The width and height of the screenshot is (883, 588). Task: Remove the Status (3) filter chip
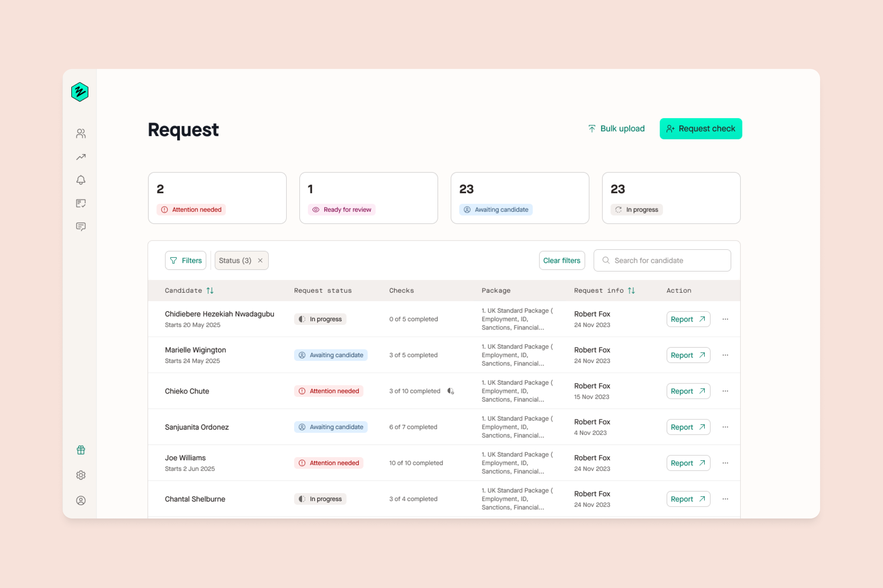(260, 260)
